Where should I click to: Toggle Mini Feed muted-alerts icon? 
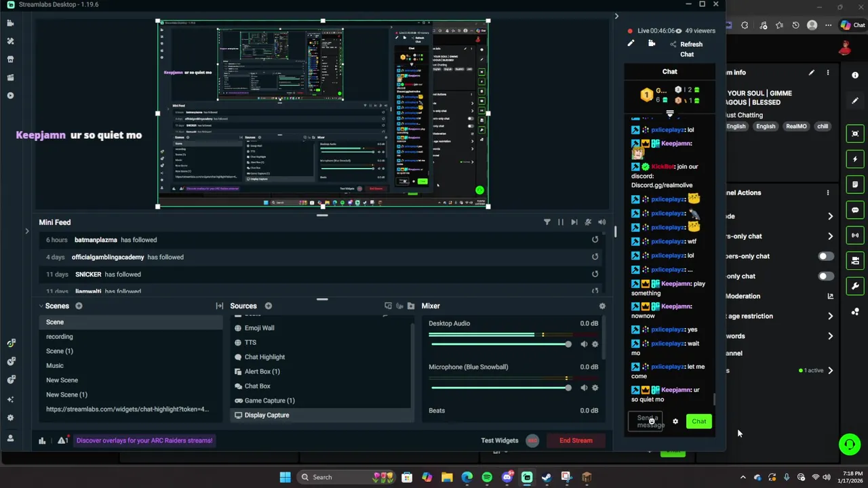(x=588, y=222)
